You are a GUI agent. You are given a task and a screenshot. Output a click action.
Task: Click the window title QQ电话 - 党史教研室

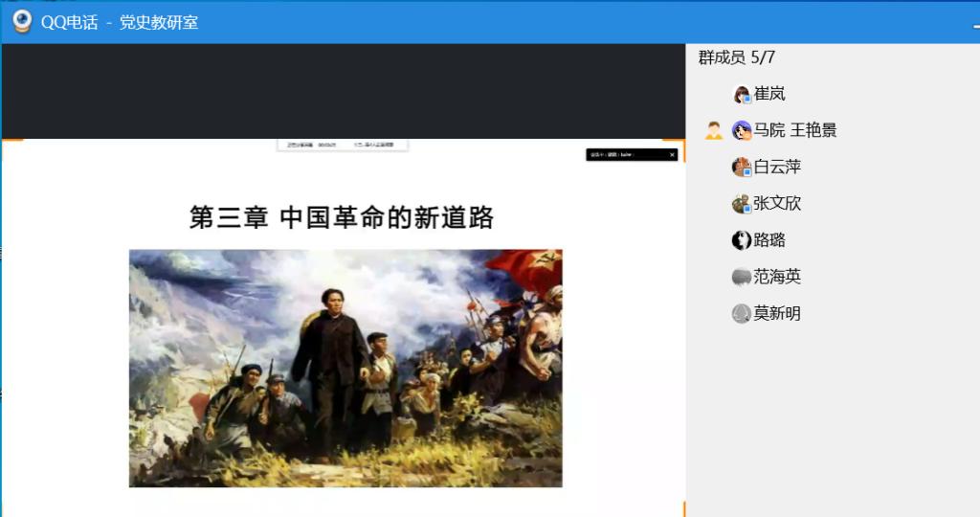click(x=120, y=23)
